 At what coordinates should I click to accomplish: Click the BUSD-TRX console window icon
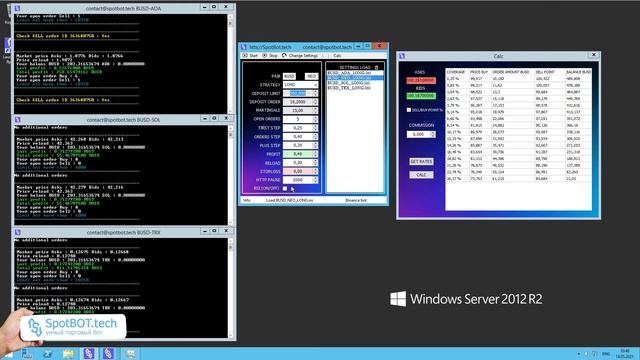tap(17, 232)
